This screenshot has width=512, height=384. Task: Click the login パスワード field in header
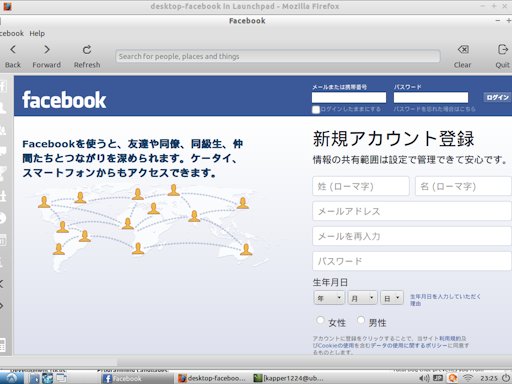tap(431, 98)
